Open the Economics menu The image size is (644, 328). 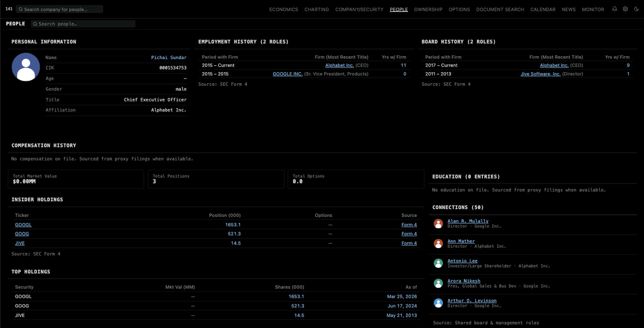tap(283, 9)
